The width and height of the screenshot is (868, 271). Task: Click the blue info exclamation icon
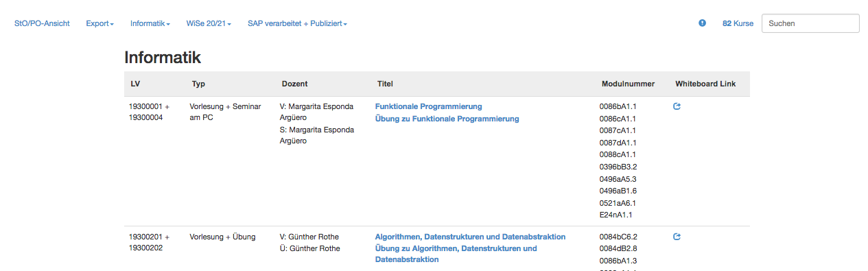(x=702, y=23)
